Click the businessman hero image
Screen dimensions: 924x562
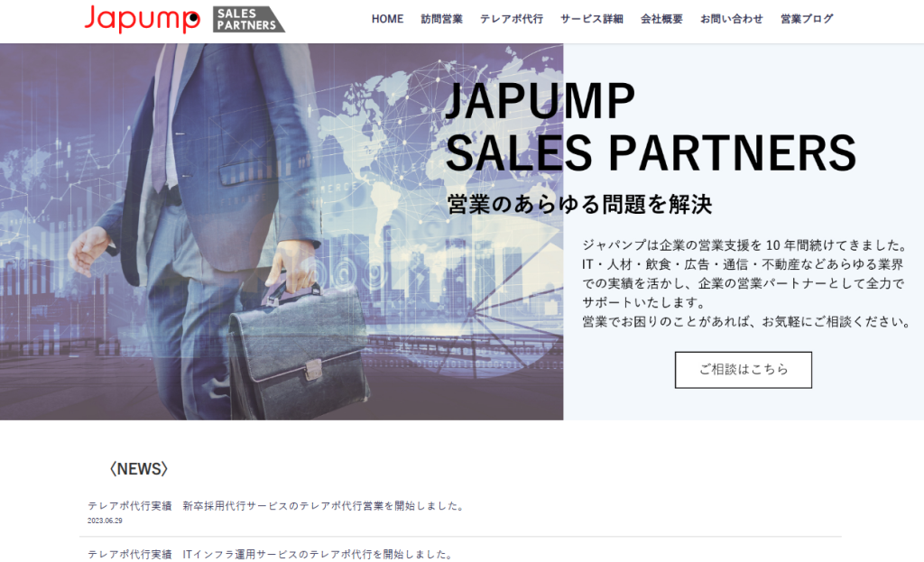[282, 232]
